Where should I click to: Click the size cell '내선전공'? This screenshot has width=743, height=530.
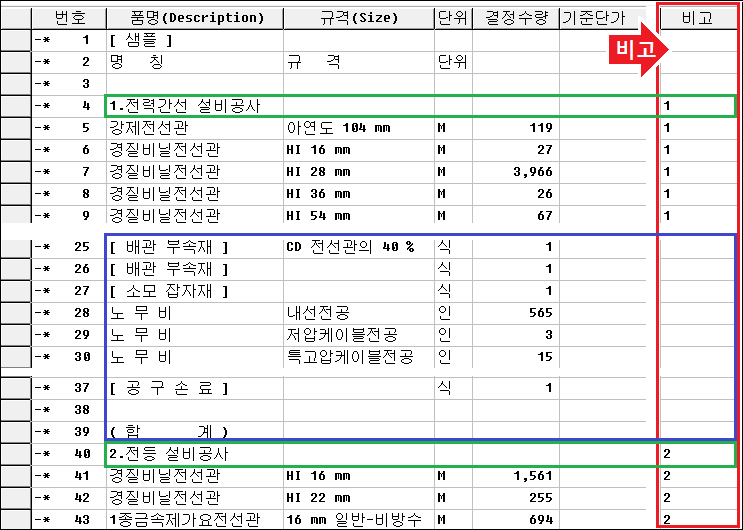click(359, 313)
